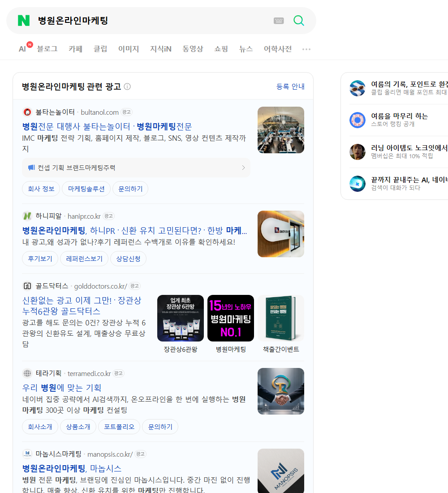
Task: Click the 테라기획 globe favicon
Action: (27, 373)
